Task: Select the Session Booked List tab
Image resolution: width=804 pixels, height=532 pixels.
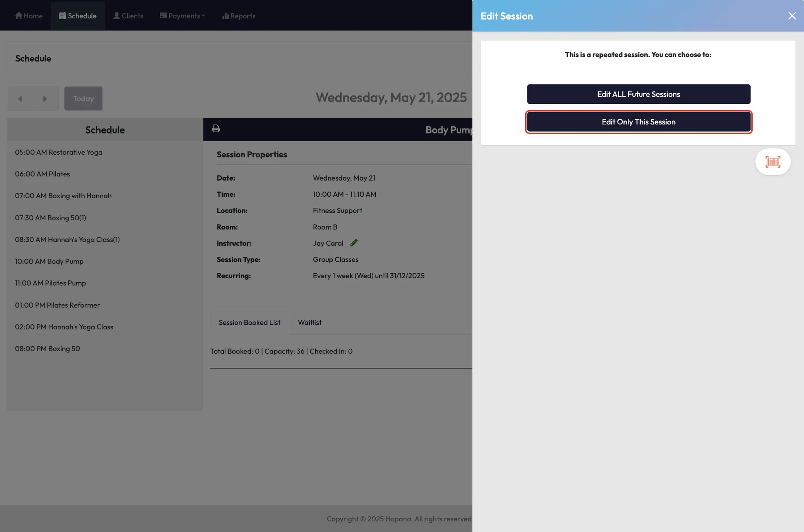Action: point(249,322)
